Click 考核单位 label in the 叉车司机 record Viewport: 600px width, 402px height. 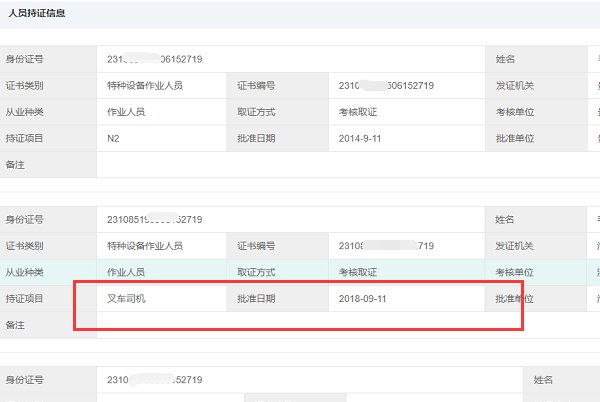pos(514,272)
